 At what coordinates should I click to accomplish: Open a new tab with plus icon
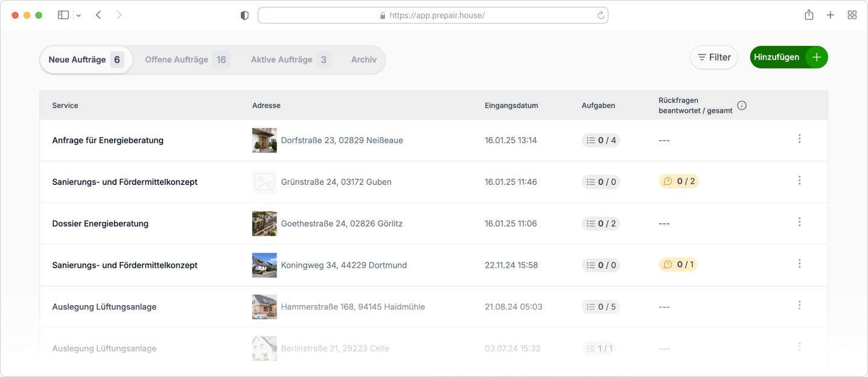pyautogui.click(x=831, y=15)
